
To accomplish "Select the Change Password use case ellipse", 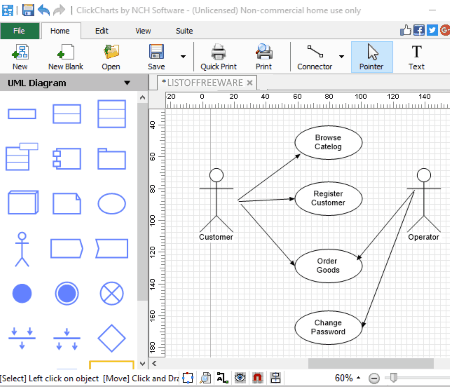I will [x=328, y=327].
